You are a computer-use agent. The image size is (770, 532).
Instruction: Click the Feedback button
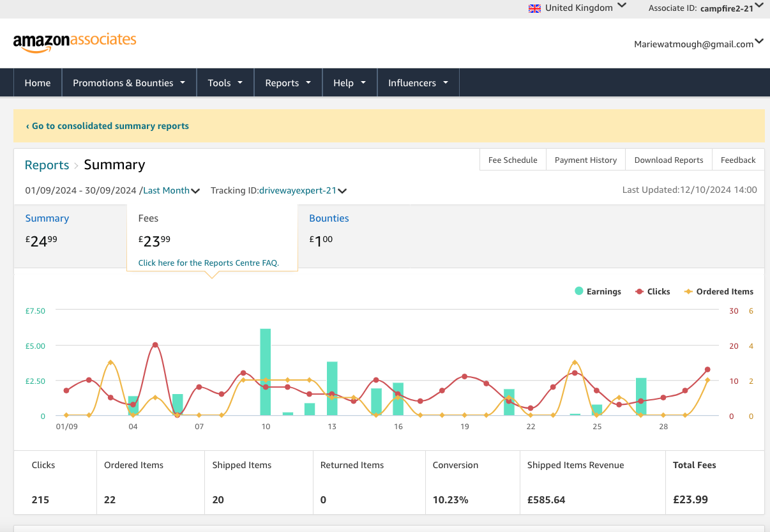(x=738, y=160)
